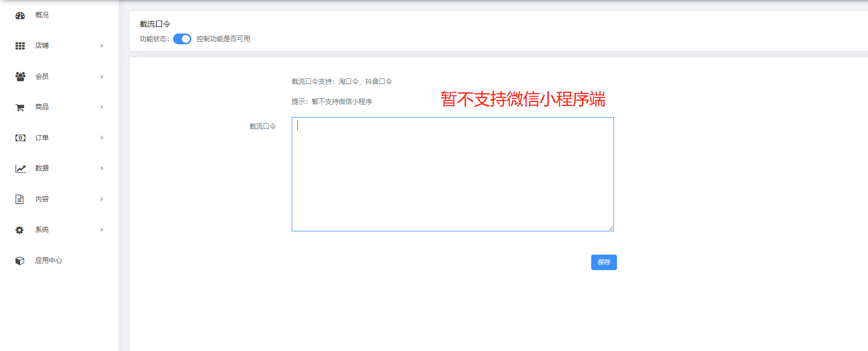
Task: Click the 数据 line chart icon
Action: point(20,169)
